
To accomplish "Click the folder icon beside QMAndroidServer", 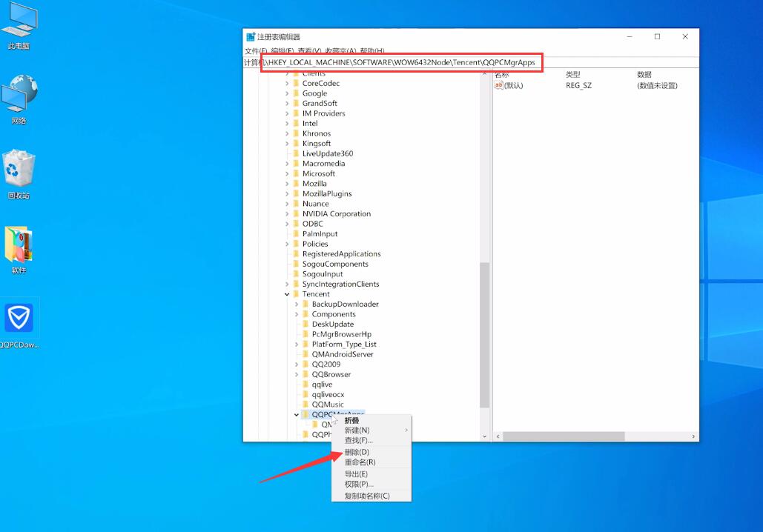I will [x=305, y=354].
